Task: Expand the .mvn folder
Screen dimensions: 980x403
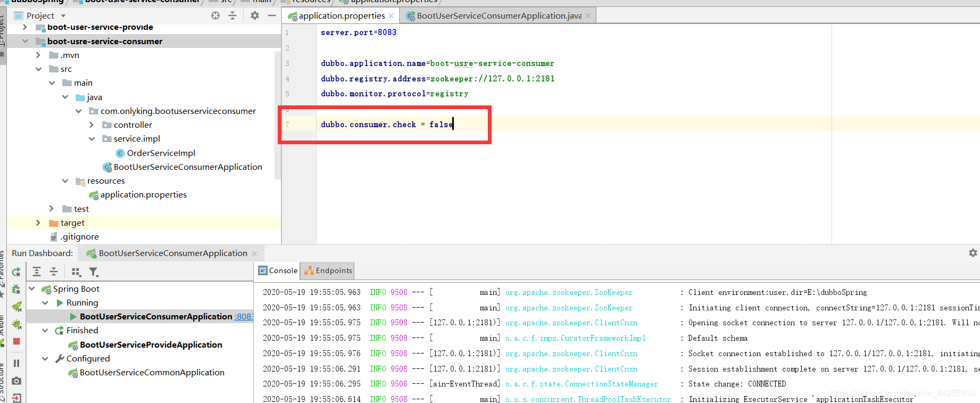Action: coord(38,55)
